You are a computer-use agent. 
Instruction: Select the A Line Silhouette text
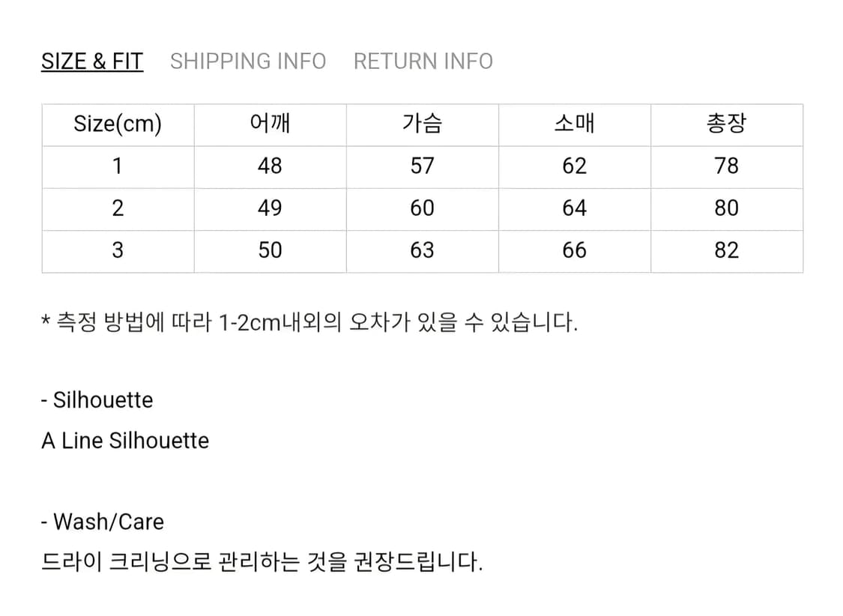point(126,441)
